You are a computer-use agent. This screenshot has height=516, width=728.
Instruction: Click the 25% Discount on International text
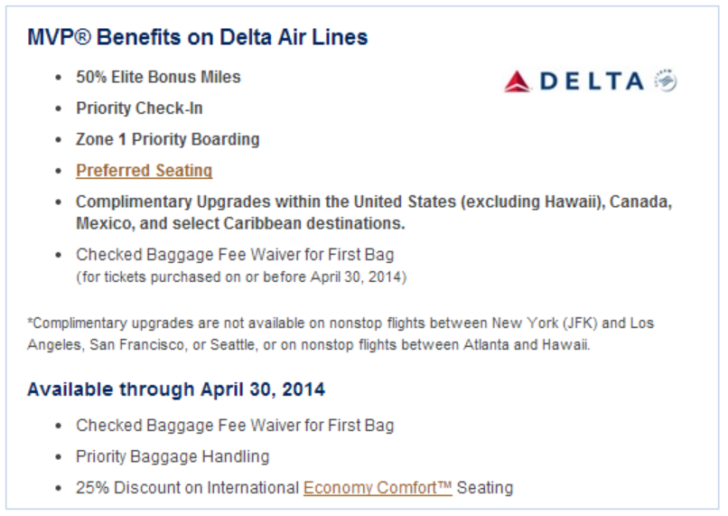(x=187, y=488)
